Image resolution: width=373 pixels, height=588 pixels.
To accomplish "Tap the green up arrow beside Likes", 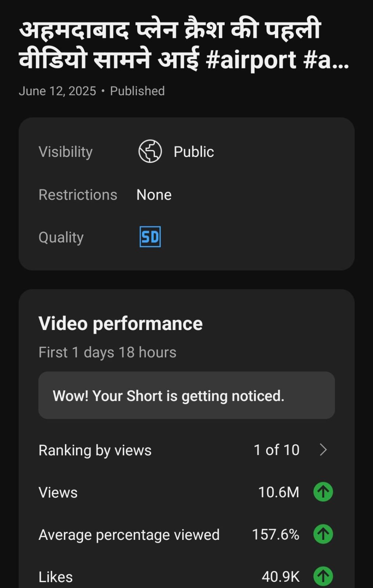I will (323, 576).
